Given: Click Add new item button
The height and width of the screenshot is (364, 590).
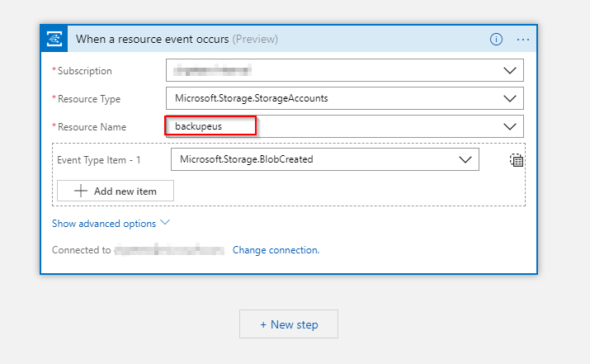Looking at the screenshot, I should (116, 191).
